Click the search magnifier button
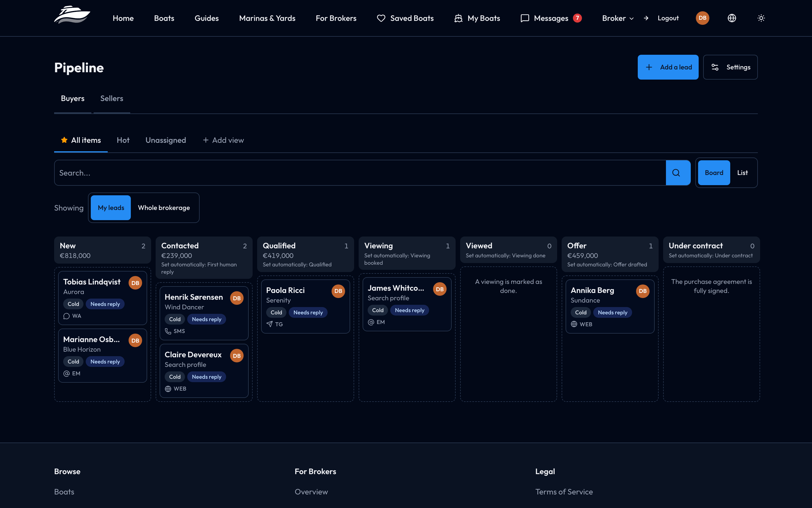 click(x=678, y=173)
